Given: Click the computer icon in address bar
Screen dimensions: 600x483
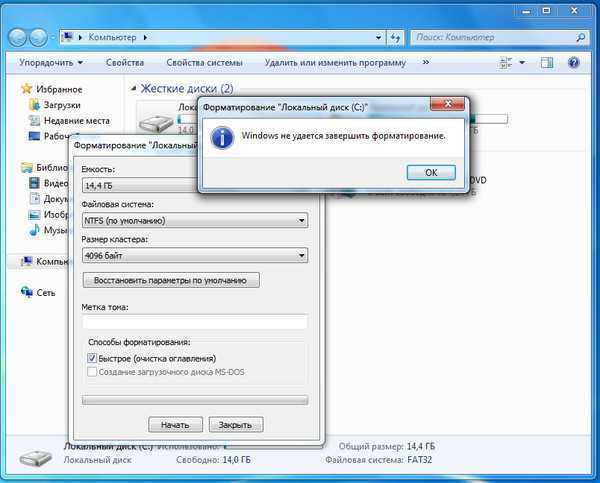Looking at the screenshot, I should (x=68, y=37).
